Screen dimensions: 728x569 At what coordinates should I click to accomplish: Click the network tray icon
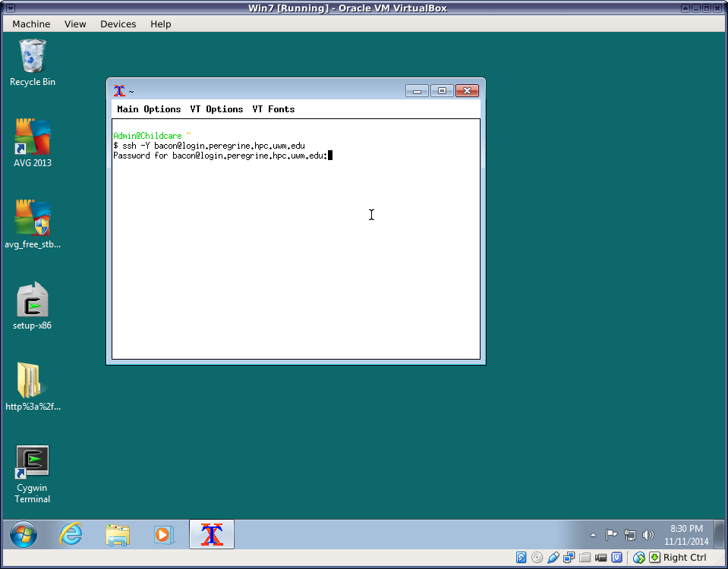629,535
